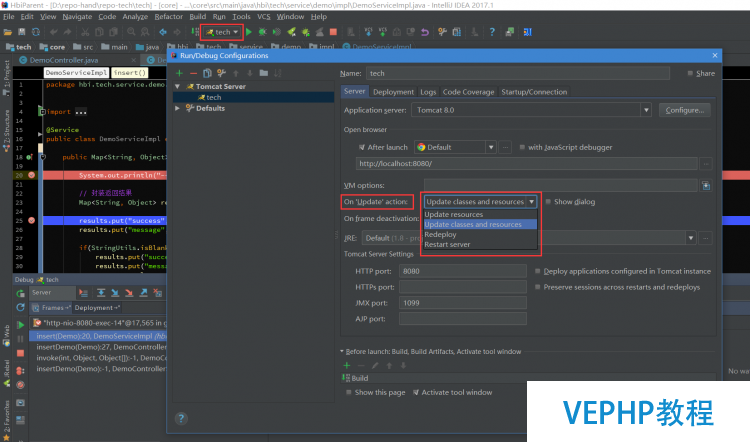Select Update resources option in dropdown list
This screenshot has width=750, height=442.
pos(480,214)
